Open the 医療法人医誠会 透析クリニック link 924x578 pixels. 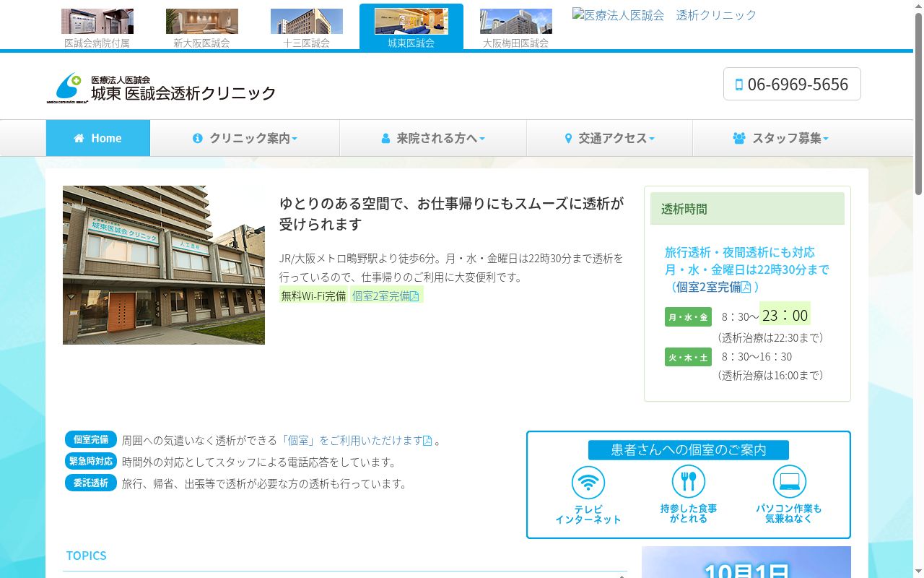pos(665,15)
